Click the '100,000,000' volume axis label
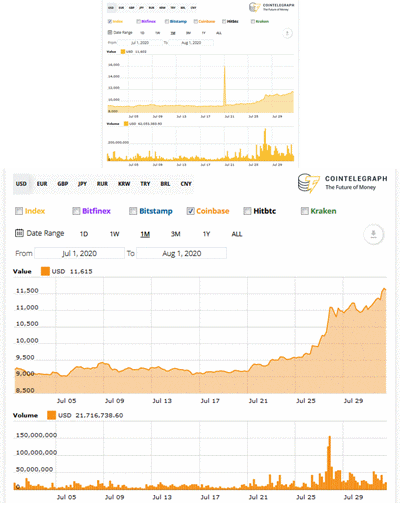This screenshot has width=400, height=505. (37, 452)
